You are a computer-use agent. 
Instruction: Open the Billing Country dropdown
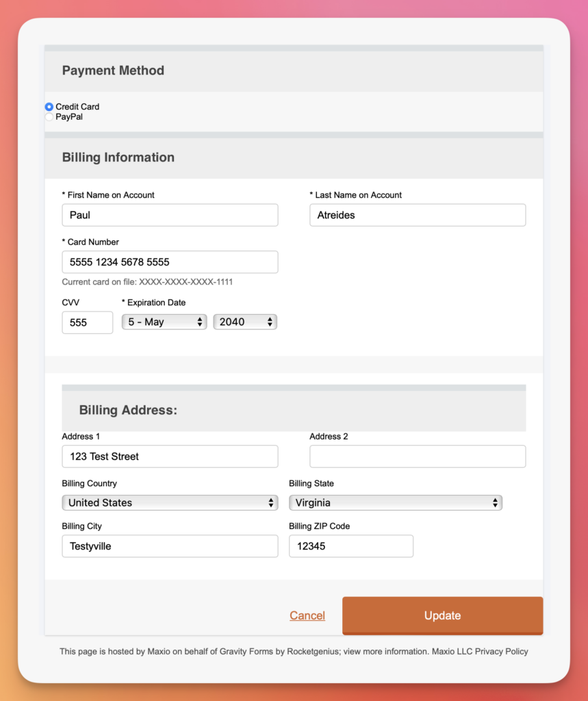point(170,502)
